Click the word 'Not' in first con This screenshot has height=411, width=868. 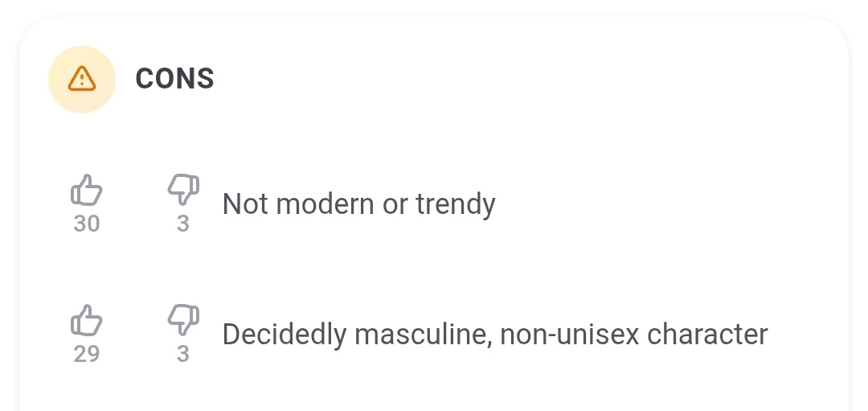click(244, 204)
